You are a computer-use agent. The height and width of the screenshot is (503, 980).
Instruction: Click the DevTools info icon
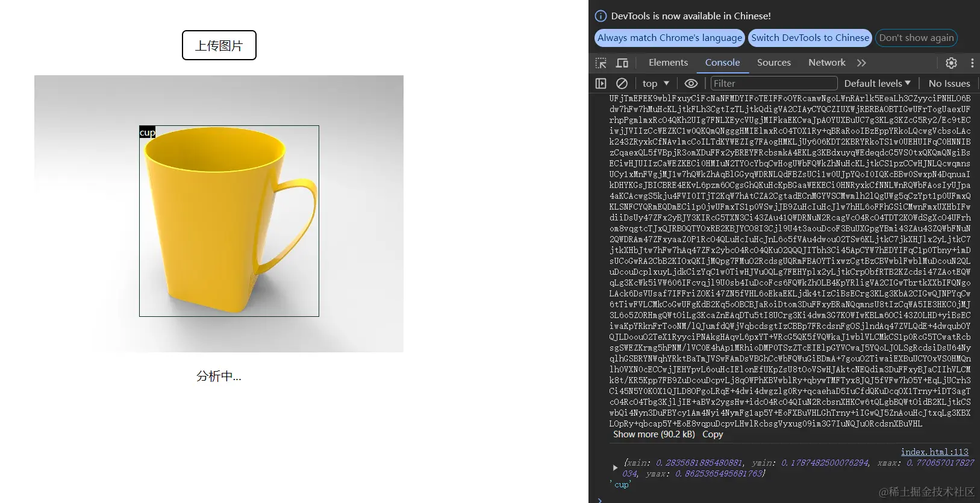pos(601,16)
